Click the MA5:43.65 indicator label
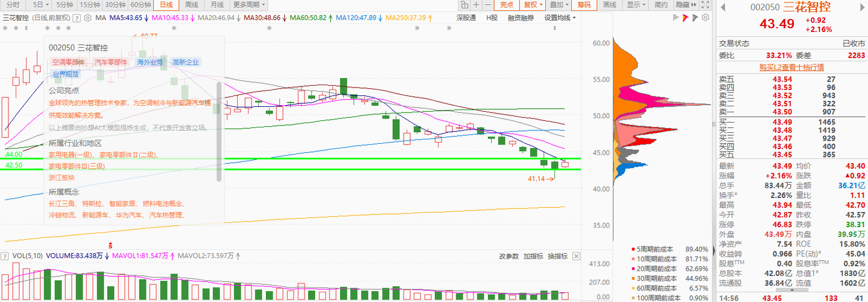 (x=125, y=18)
